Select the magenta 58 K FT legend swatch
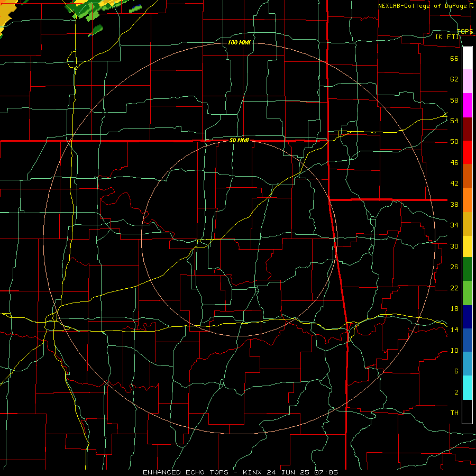This screenshot has height=476, width=476. 467,105
